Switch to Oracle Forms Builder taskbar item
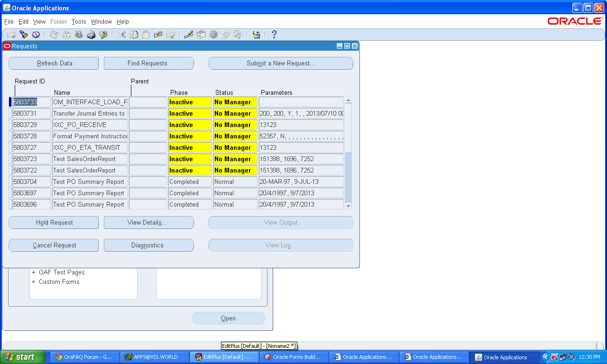Screen dimensions: 607x364 pyautogui.click(x=294, y=357)
